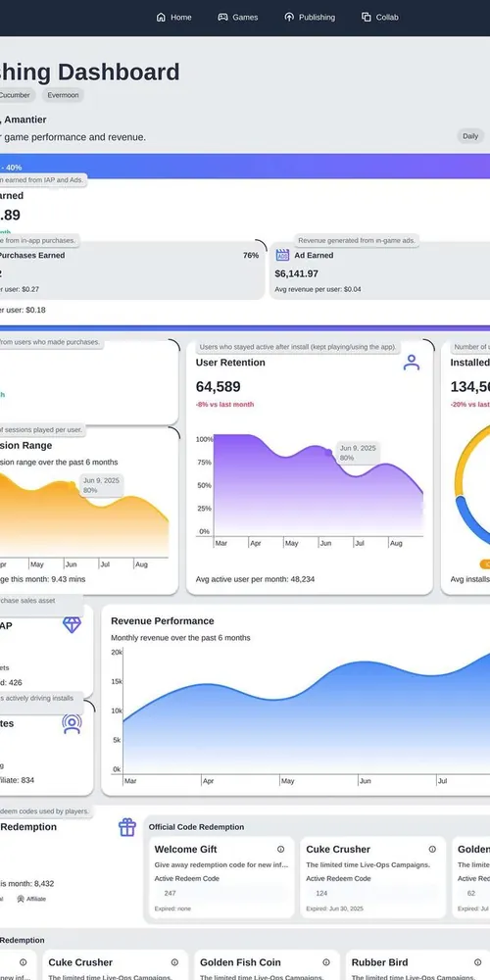The height and width of the screenshot is (980, 490).
Task: Click the $6,141.97 Ad Earned amount
Action: (297, 273)
